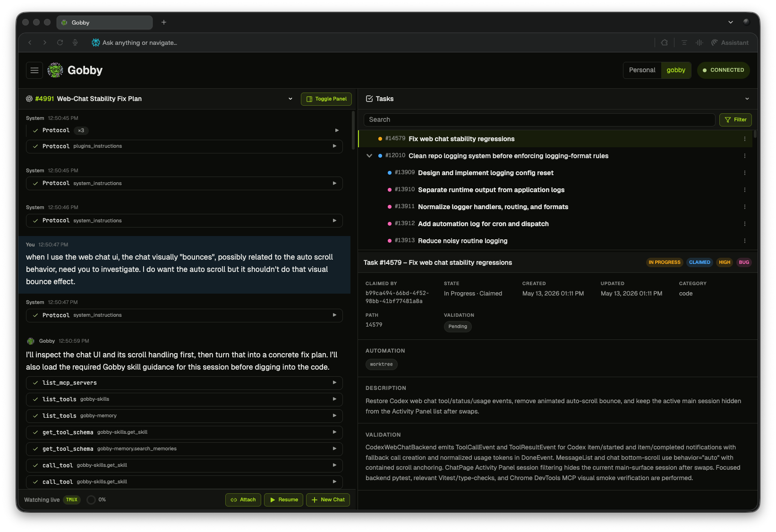Expand list_tools gobby-memory call
This screenshot has width=776, height=532.
(x=184, y=416)
